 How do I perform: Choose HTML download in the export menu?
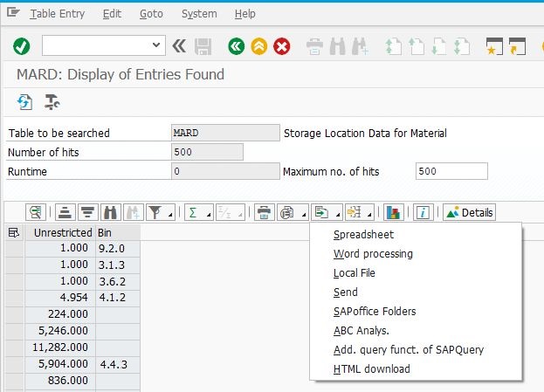pos(372,368)
